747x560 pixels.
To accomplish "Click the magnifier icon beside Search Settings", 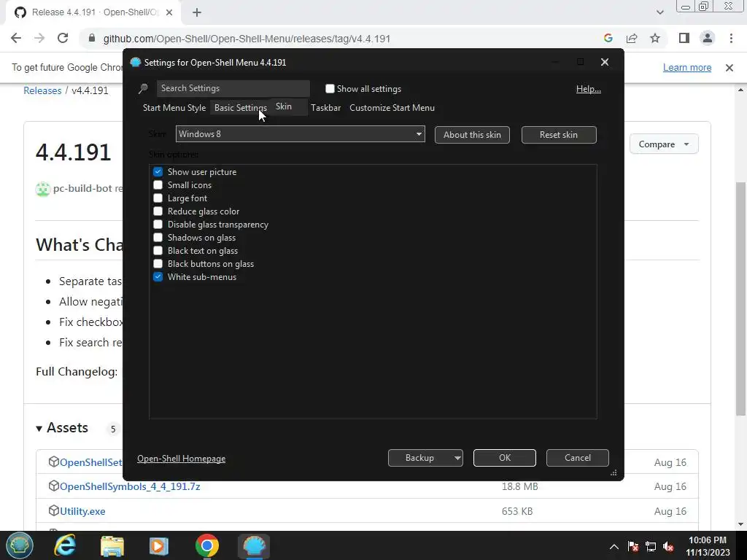I will coord(143,88).
